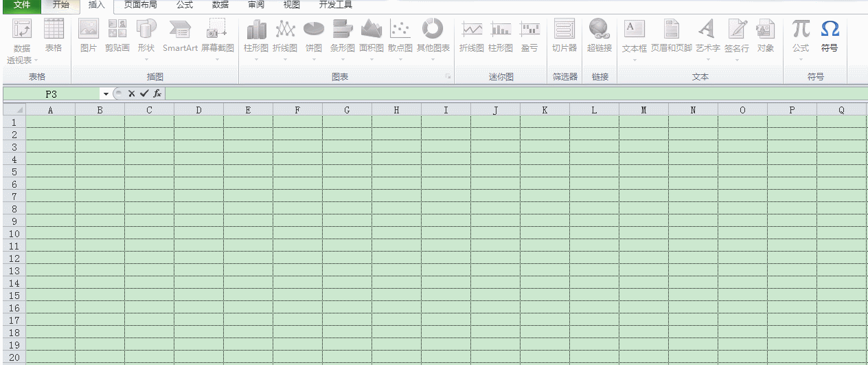
Task: Expand the 形状 shapes dropdown
Action: coord(146,58)
